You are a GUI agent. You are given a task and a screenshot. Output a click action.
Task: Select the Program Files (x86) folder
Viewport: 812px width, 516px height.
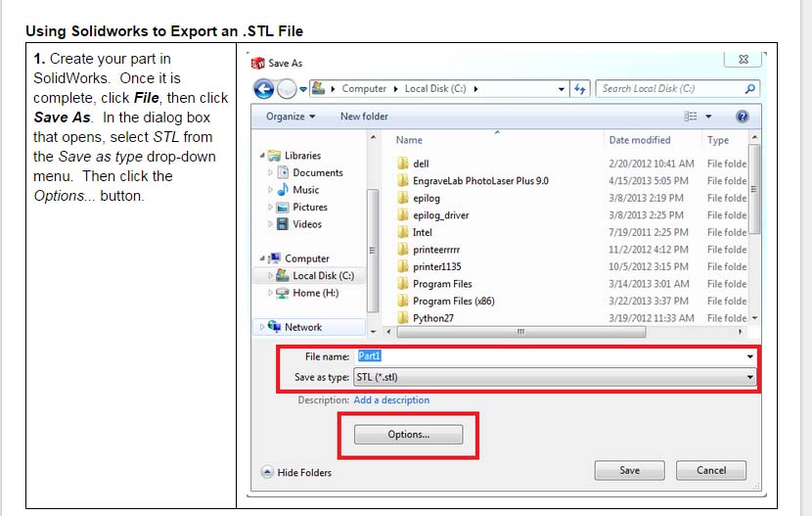click(x=453, y=301)
